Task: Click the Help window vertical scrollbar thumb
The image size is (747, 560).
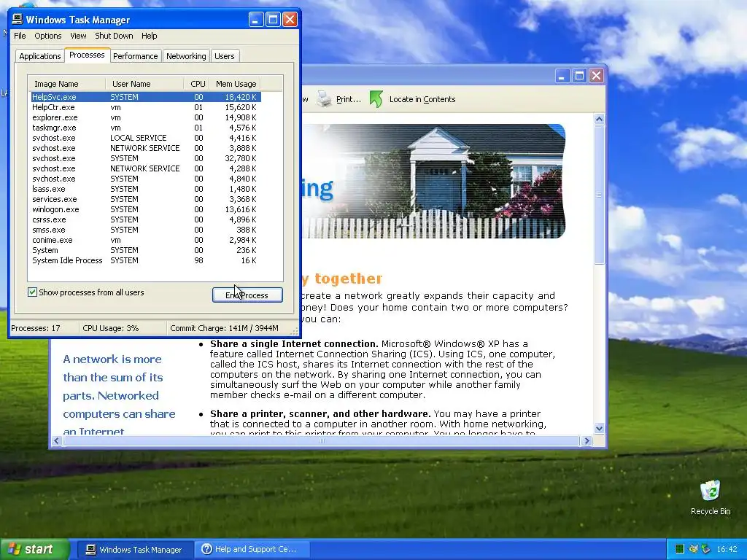Action: pyautogui.click(x=600, y=194)
